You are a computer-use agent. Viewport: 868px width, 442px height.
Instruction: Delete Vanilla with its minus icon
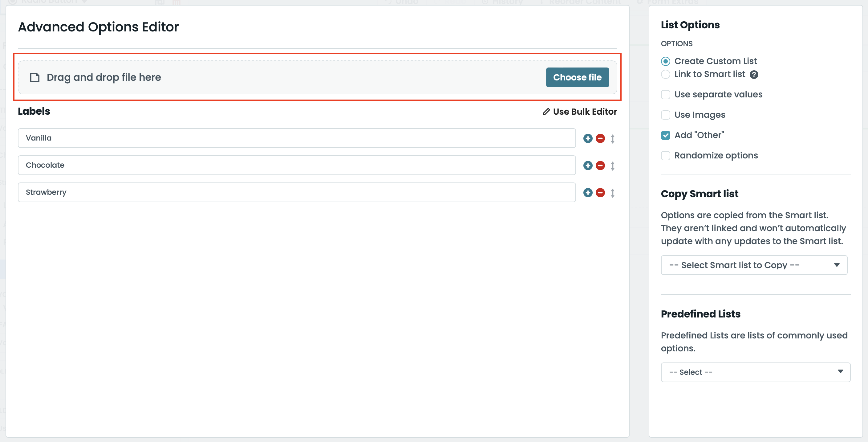click(600, 138)
